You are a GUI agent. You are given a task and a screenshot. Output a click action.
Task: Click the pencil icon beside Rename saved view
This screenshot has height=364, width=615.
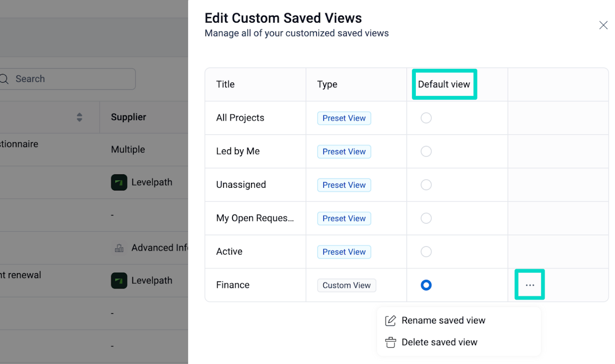390,321
